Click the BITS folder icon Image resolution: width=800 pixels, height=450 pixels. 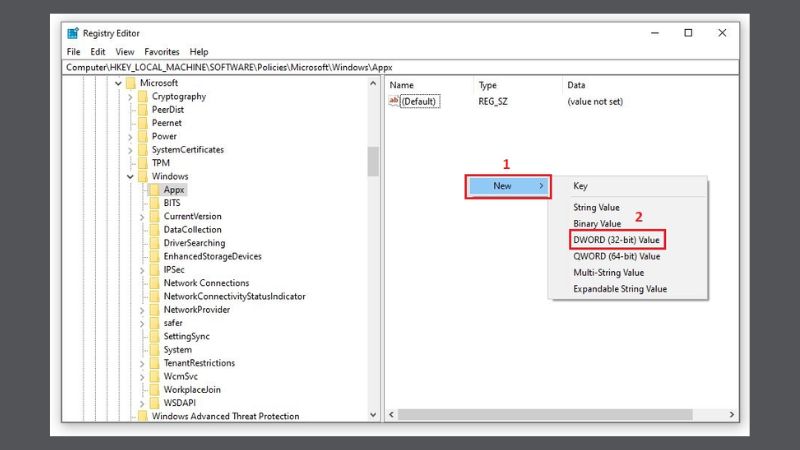pyautogui.click(x=154, y=203)
